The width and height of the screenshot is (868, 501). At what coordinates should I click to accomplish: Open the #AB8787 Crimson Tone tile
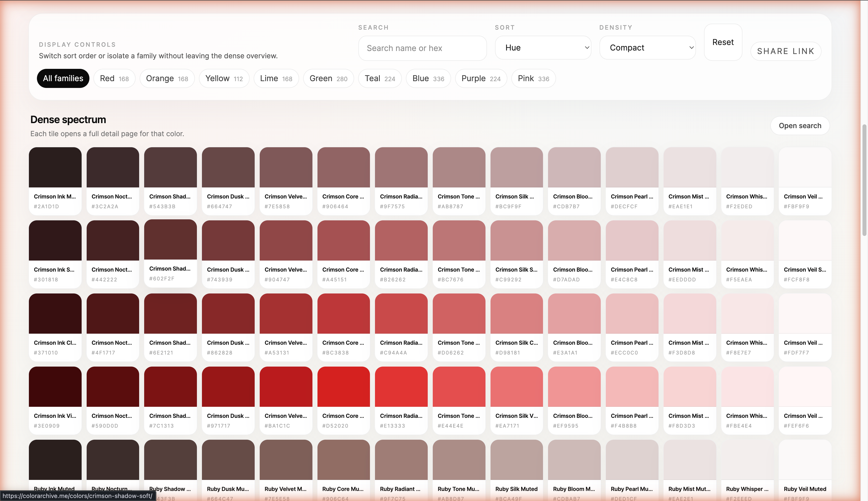pyautogui.click(x=459, y=181)
